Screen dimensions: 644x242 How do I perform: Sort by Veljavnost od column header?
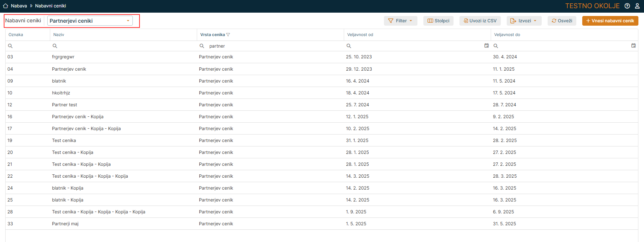(x=360, y=35)
